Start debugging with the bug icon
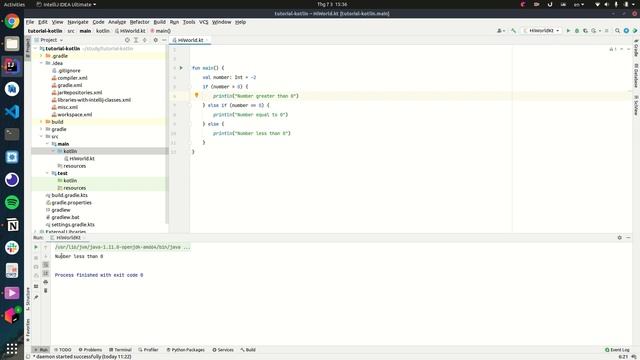 coord(577,31)
